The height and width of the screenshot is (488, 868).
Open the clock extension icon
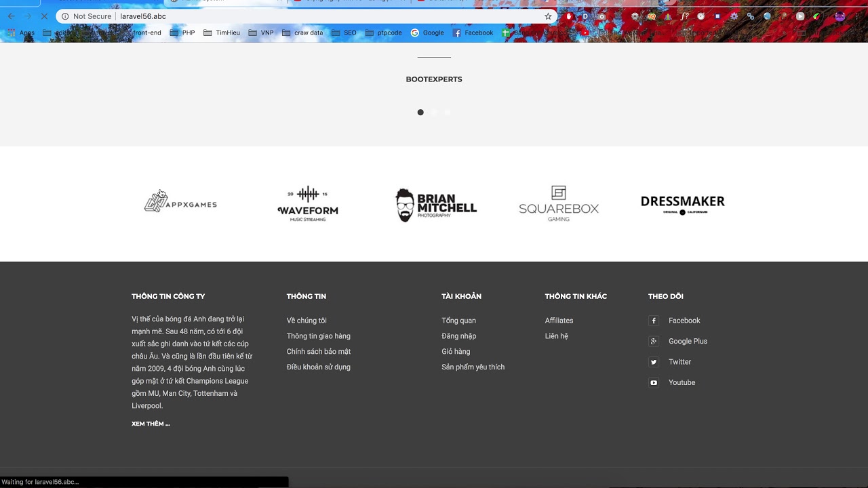(701, 16)
